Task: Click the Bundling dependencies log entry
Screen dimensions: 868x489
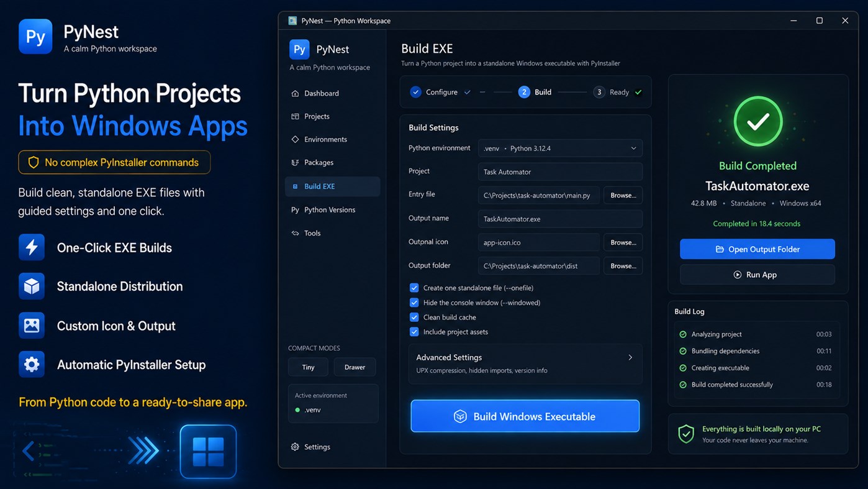Action: pos(756,351)
